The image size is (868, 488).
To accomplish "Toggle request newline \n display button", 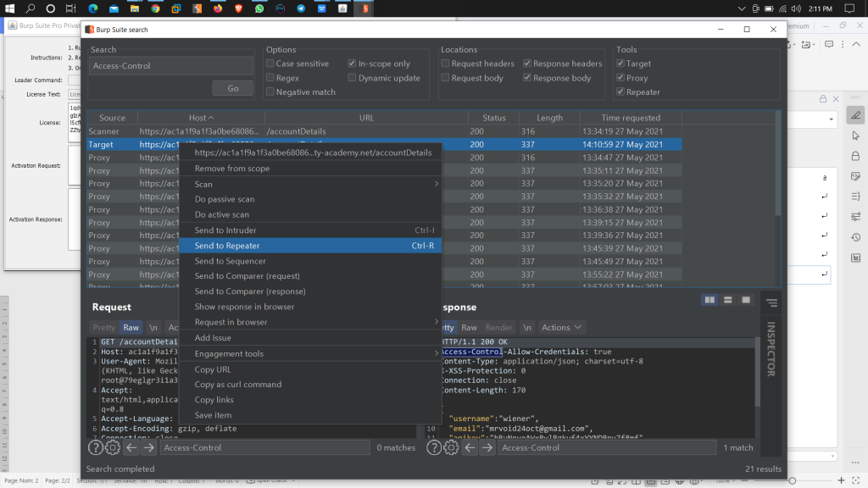I will (153, 328).
